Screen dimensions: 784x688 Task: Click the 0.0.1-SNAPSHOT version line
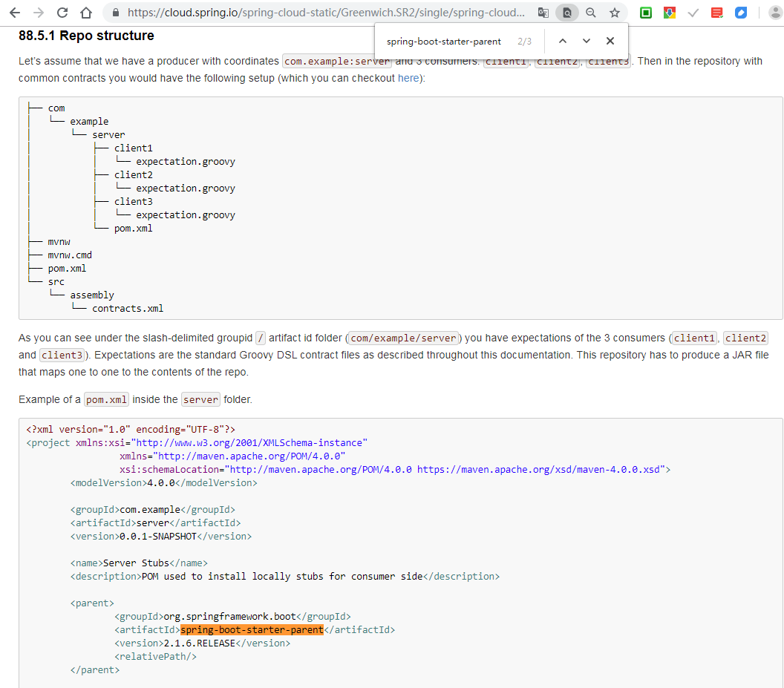tap(161, 537)
